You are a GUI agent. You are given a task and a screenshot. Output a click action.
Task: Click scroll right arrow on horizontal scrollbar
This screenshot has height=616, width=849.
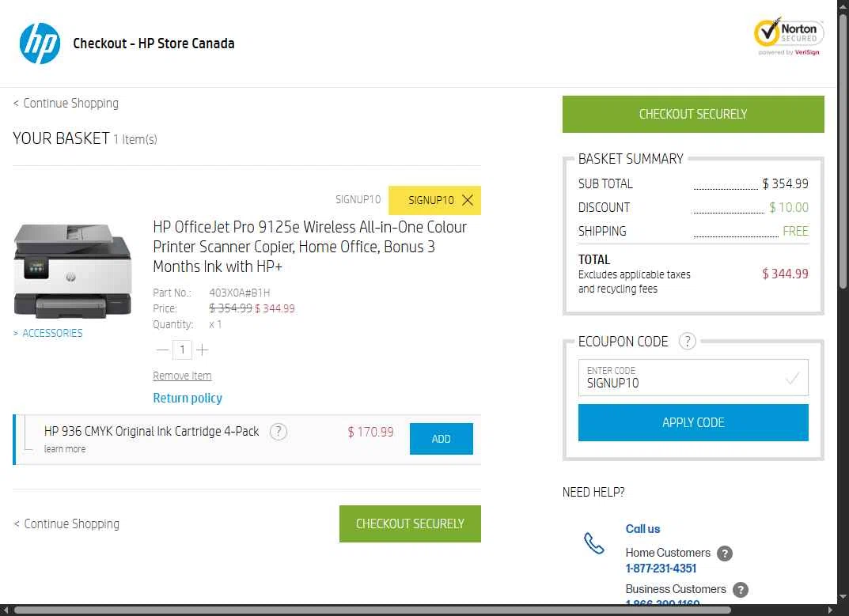tap(831, 610)
